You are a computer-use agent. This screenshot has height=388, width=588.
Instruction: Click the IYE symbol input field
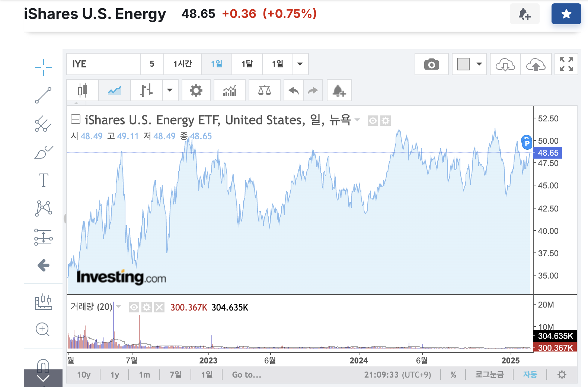tap(103, 64)
